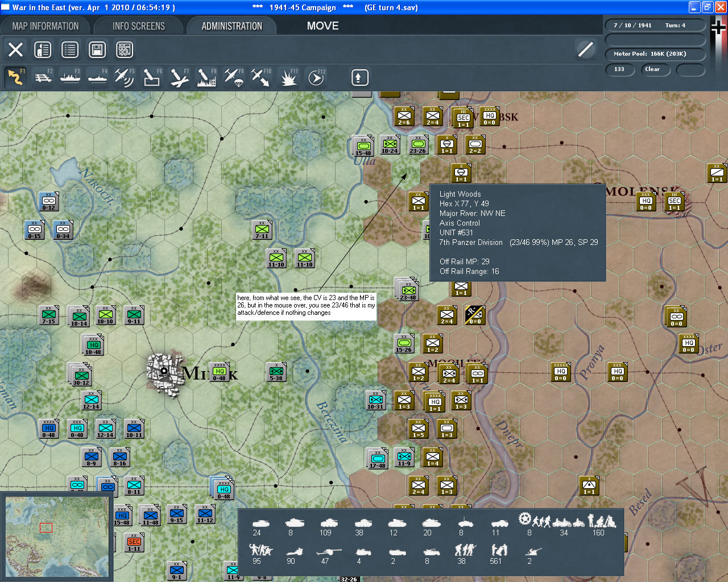The width and height of the screenshot is (728, 582).
Task: Open the list options icon
Action: tap(70, 50)
